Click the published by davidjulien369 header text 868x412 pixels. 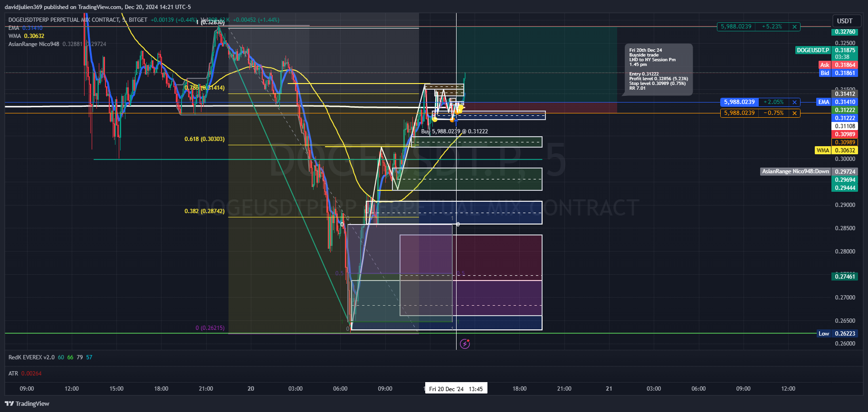pyautogui.click(x=97, y=7)
